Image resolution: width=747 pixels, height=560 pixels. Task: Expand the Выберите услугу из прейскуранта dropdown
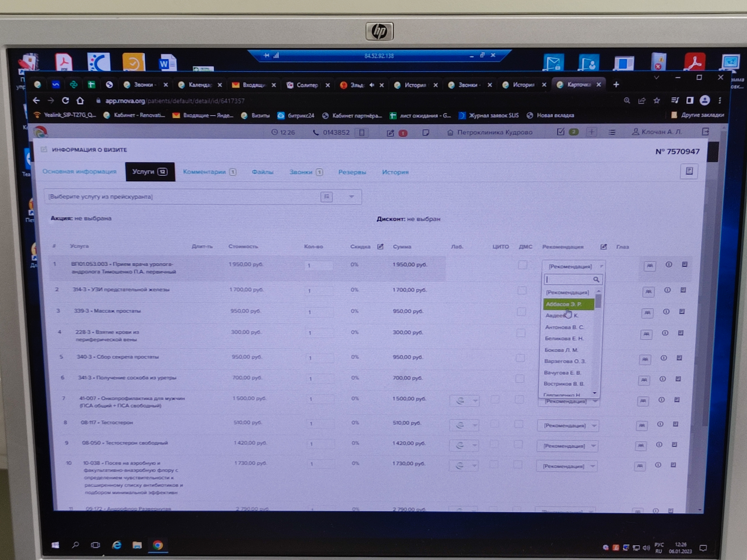point(351,196)
